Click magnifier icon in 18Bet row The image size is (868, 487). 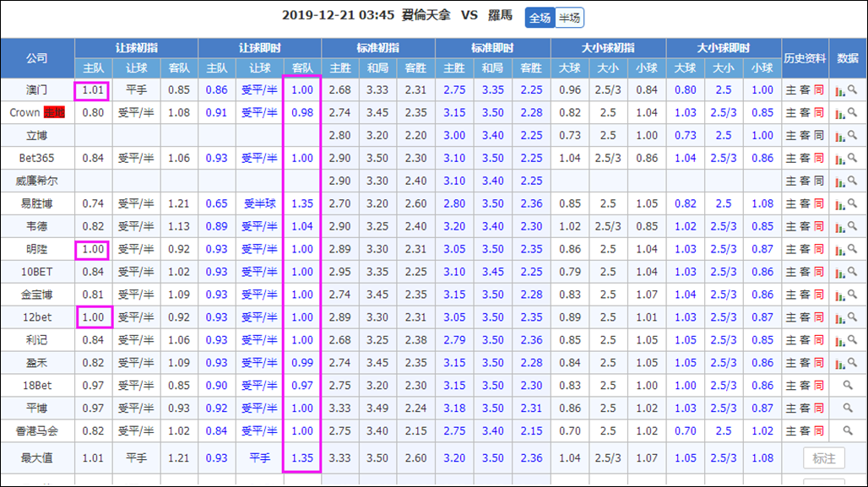click(848, 385)
